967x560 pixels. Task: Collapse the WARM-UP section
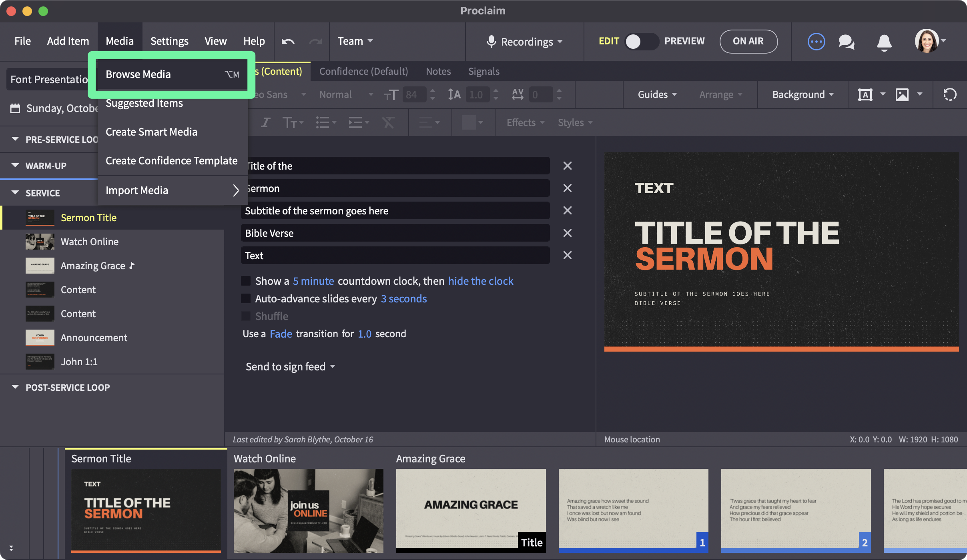(x=15, y=166)
